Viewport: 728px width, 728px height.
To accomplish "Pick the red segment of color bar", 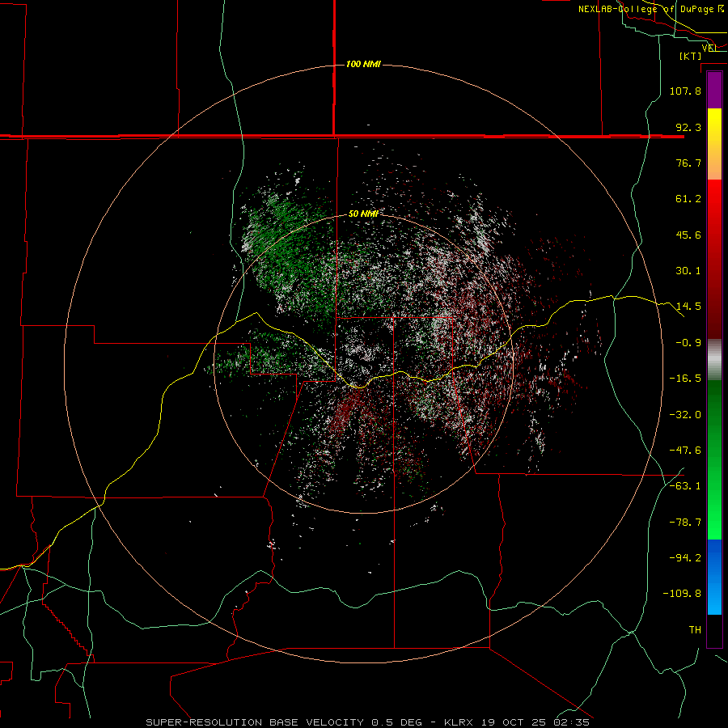I will tap(714, 259).
